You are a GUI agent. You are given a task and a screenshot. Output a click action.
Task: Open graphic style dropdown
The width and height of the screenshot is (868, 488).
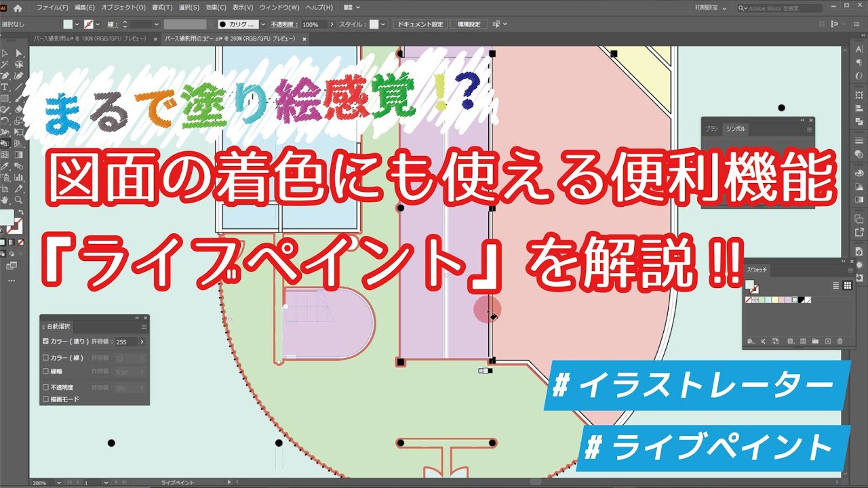point(382,24)
